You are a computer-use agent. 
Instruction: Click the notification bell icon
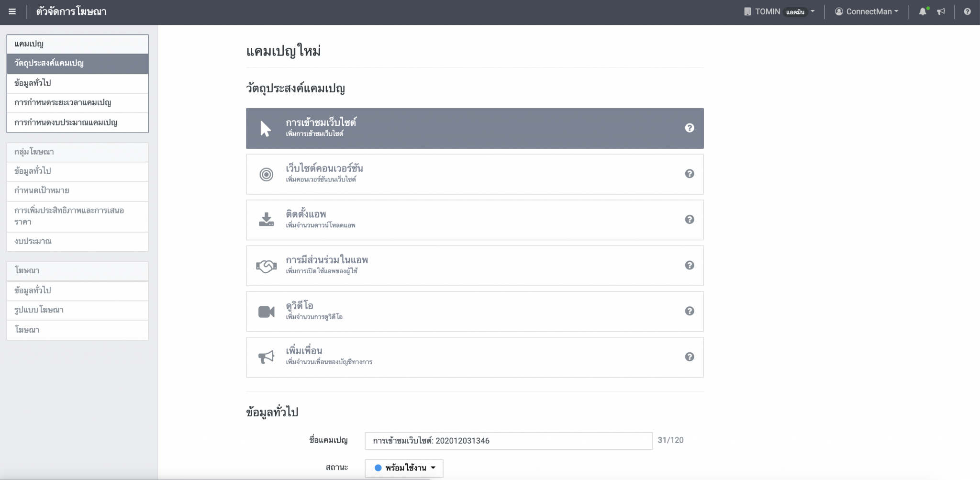[x=922, y=12]
